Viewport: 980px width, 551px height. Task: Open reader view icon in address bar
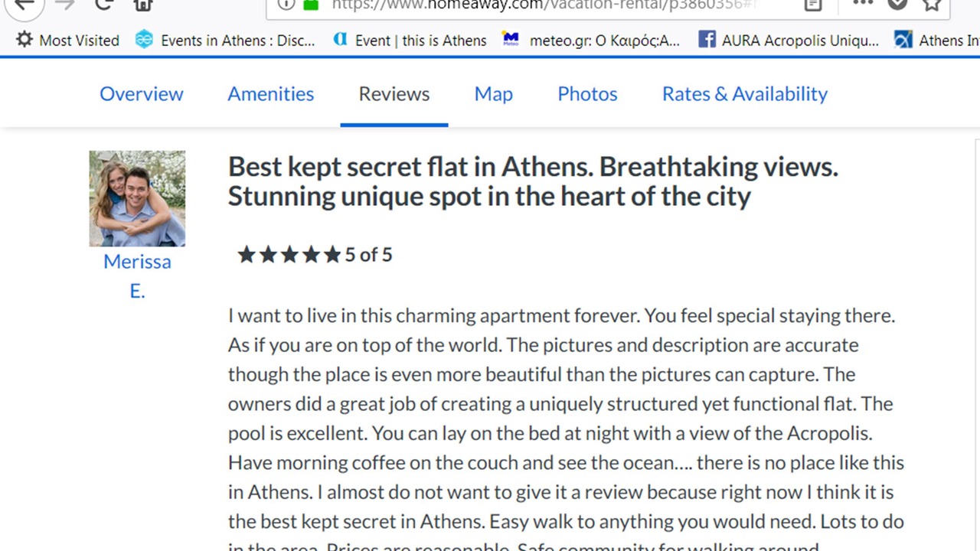tap(813, 4)
